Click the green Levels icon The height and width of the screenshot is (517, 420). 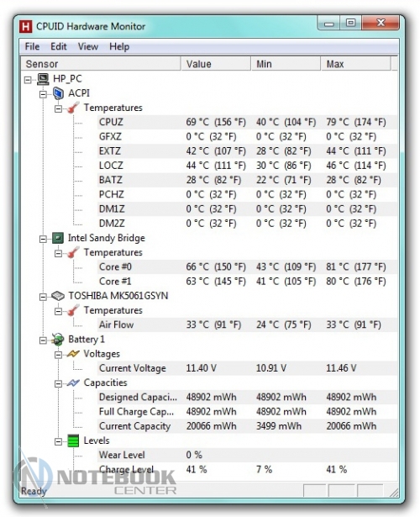coord(73,441)
